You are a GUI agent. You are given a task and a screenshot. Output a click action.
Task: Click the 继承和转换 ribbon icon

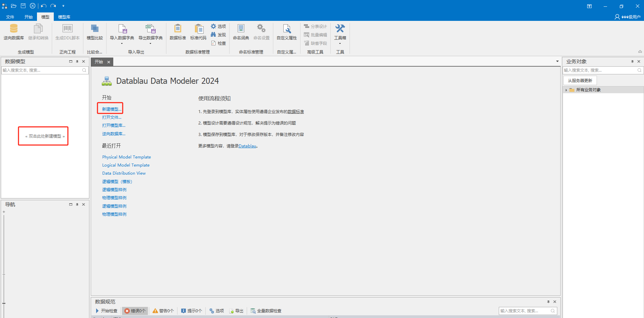(38, 29)
